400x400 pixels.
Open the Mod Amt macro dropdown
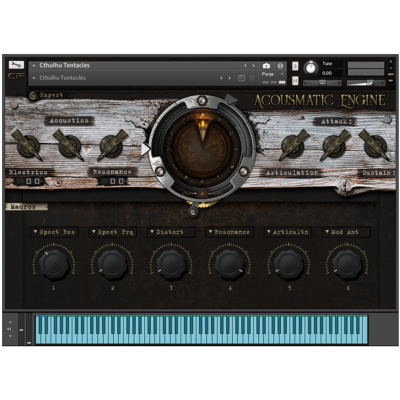click(x=346, y=232)
